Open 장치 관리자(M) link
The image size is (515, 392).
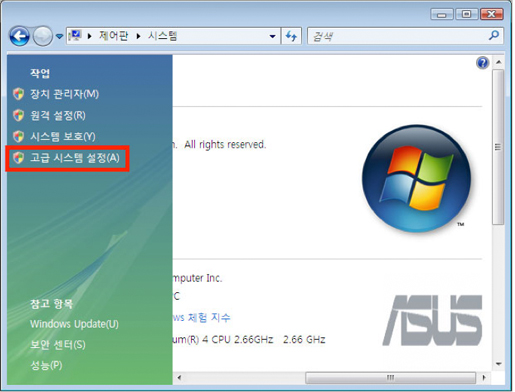pyautogui.click(x=64, y=94)
